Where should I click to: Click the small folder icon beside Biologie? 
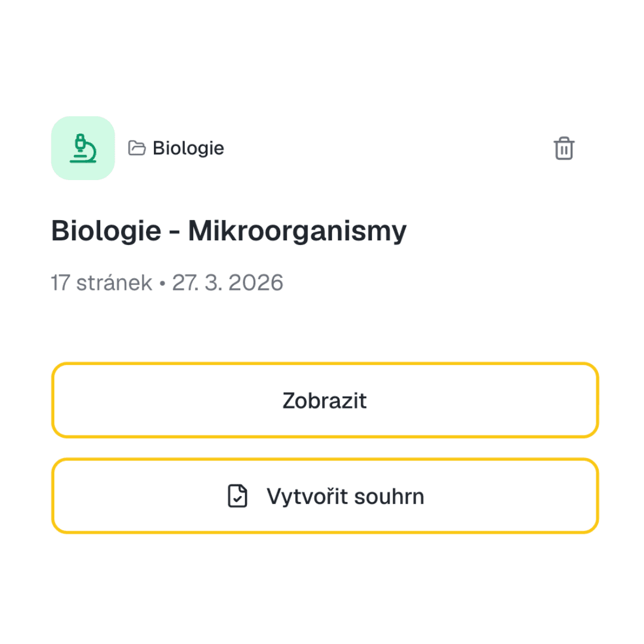137,148
